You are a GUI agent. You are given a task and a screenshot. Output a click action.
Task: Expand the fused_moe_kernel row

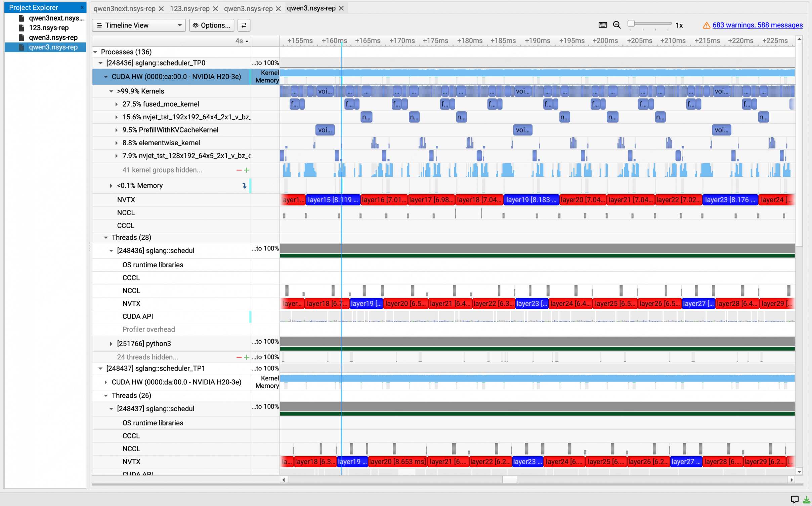[116, 104]
